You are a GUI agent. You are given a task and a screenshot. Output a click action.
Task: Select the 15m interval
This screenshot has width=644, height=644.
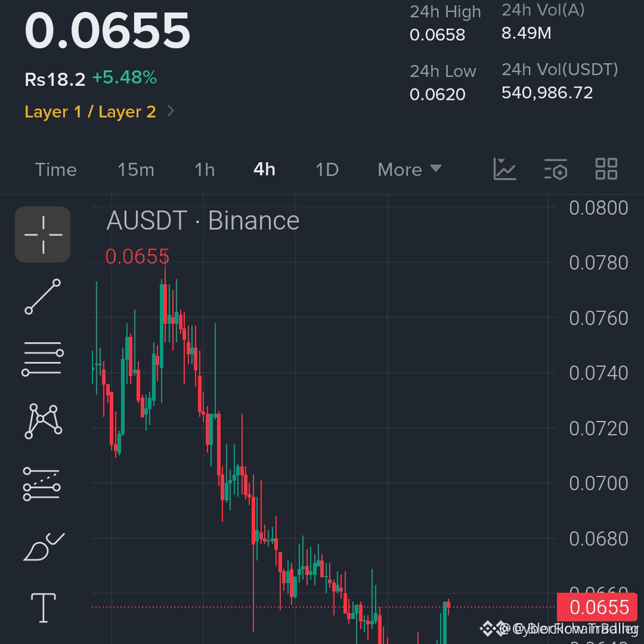[136, 169]
